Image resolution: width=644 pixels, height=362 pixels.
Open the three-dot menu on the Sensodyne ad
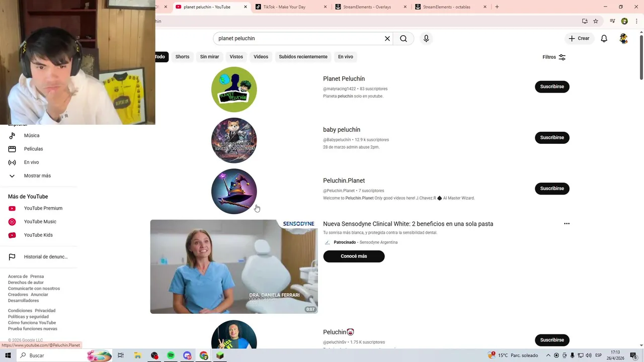tap(567, 224)
